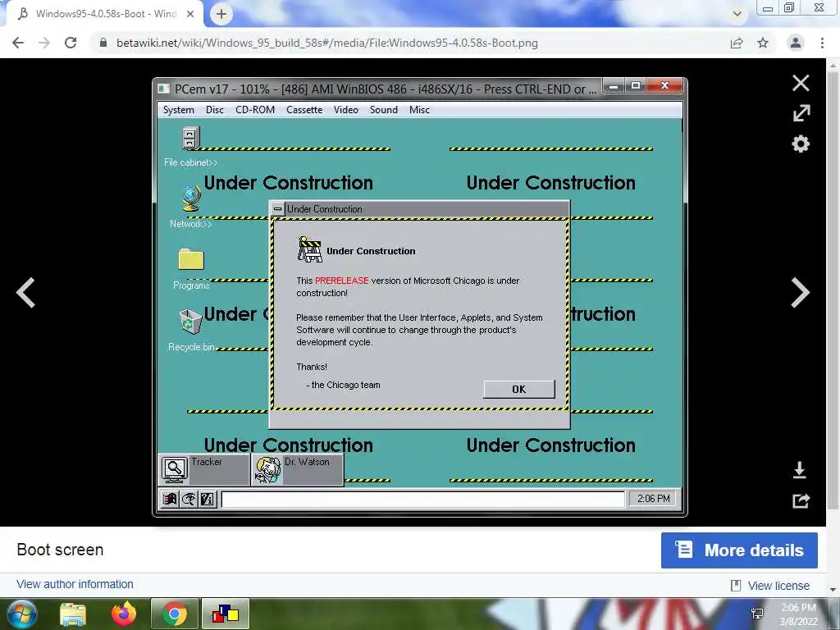Switch to Chrome in the taskbar
Image resolution: width=840 pixels, height=630 pixels.
click(x=174, y=614)
